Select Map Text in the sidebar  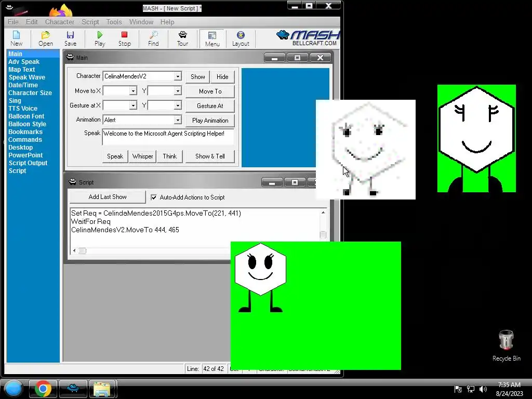click(21, 70)
